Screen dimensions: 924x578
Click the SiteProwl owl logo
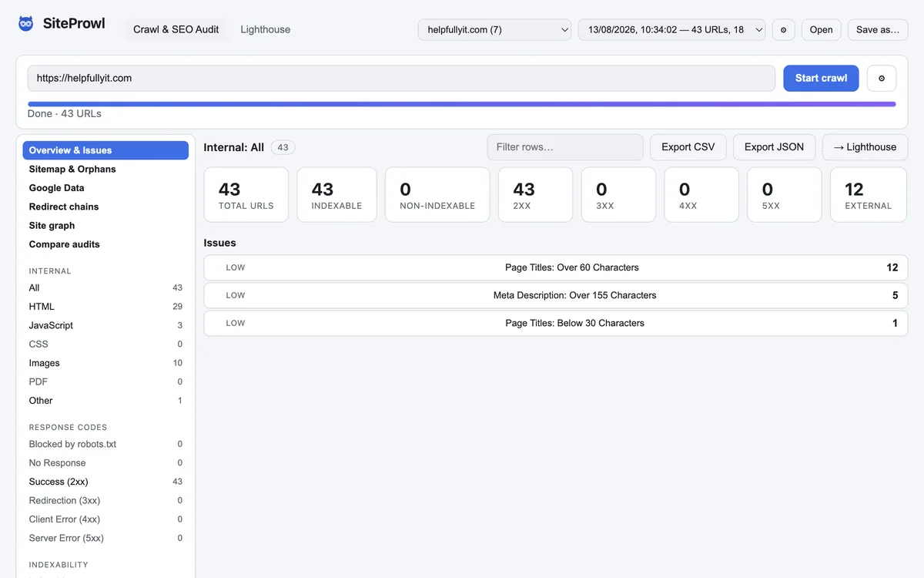click(x=26, y=24)
